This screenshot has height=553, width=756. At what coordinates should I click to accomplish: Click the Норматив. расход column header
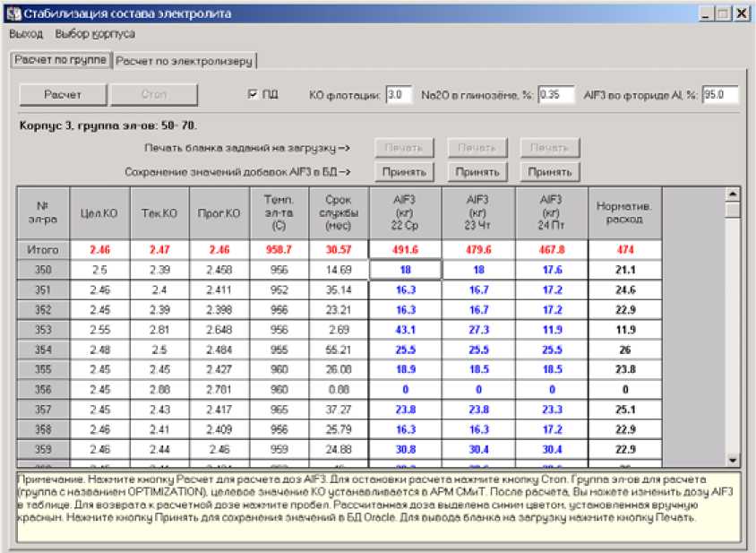coord(623,212)
